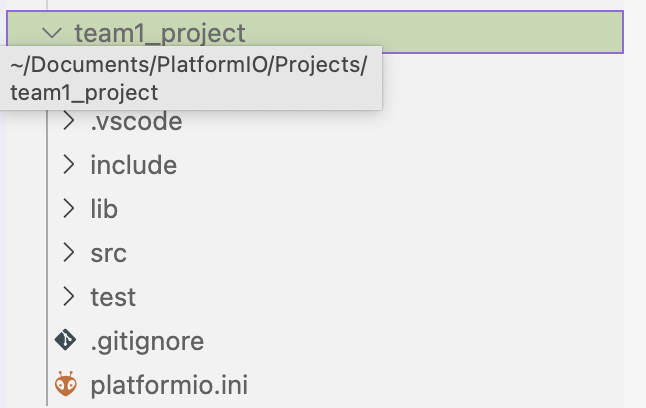
Task: Expand the .vscode folder arrow
Action: 69,121
